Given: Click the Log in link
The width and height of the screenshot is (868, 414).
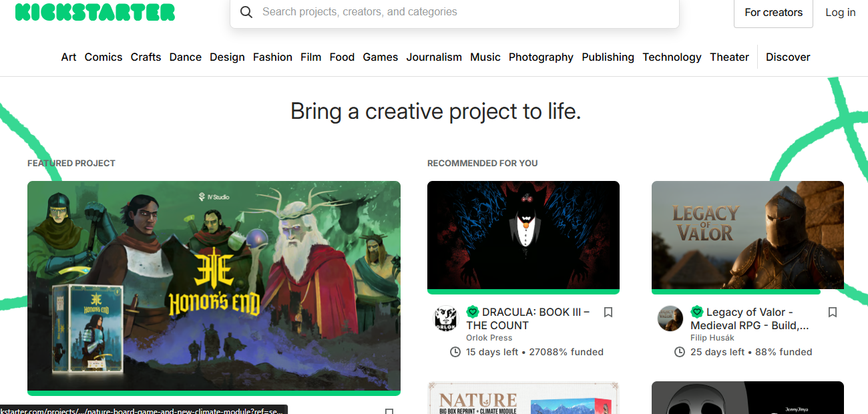Looking at the screenshot, I should click(x=841, y=13).
